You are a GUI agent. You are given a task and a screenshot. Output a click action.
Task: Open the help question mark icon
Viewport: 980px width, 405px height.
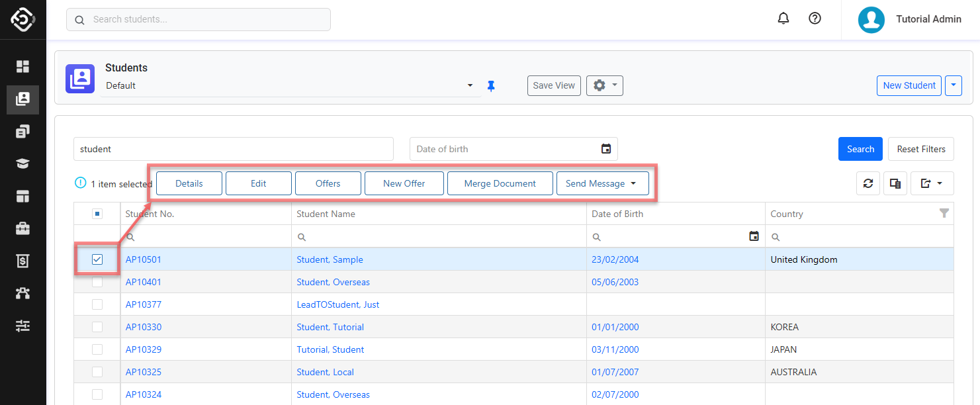tap(815, 19)
